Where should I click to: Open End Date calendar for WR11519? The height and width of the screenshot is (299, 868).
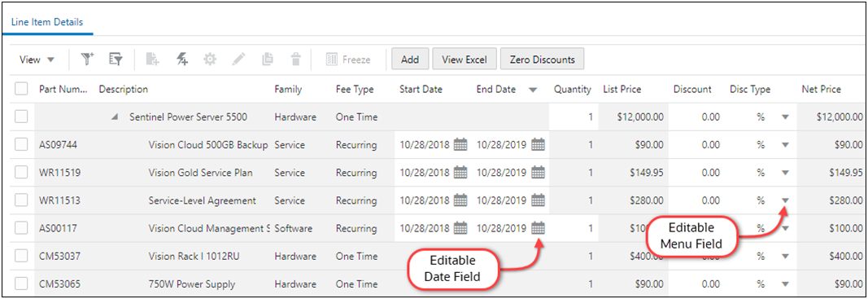pos(538,173)
